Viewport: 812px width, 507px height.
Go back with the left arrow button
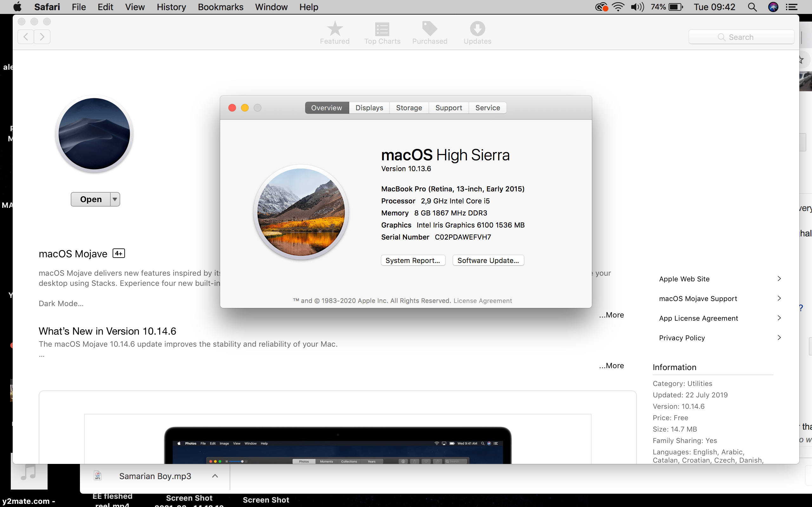click(26, 36)
